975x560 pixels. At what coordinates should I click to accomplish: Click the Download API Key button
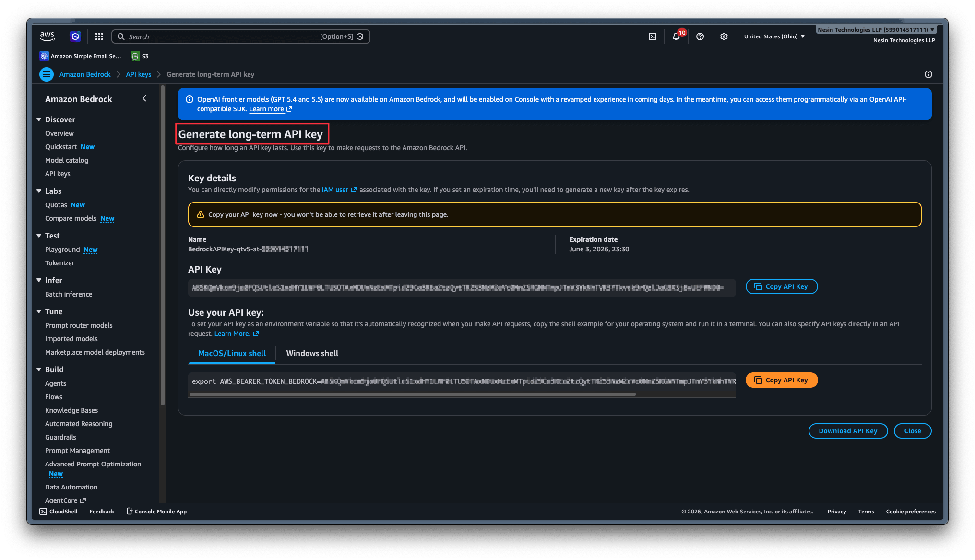click(x=848, y=431)
